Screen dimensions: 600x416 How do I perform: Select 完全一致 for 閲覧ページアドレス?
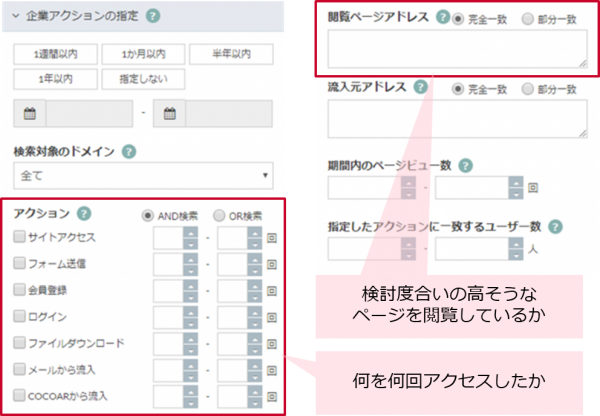(458, 19)
